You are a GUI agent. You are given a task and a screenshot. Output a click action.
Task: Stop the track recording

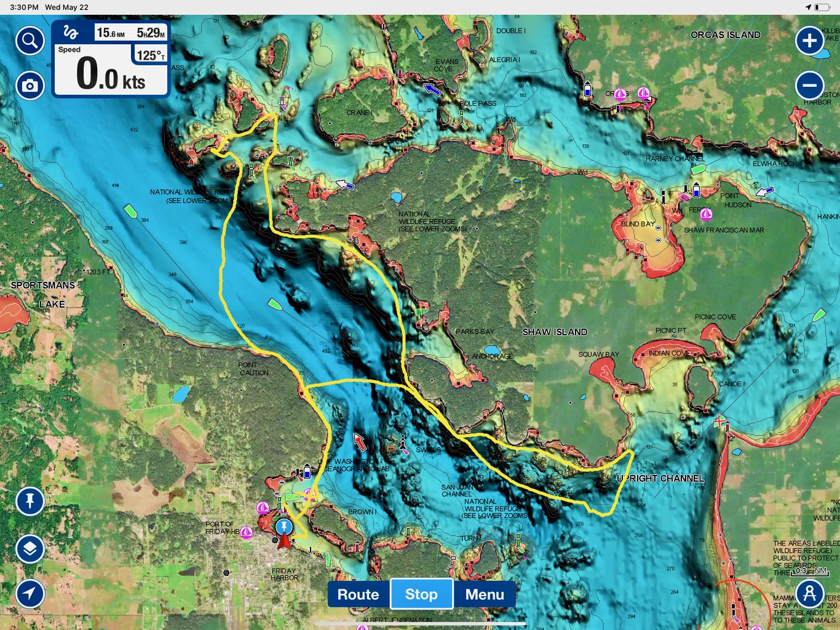pos(422,594)
